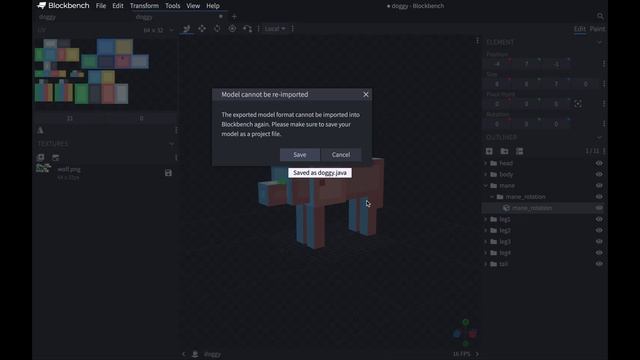The height and width of the screenshot is (360, 640).
Task: Click the navigation axis gizmo in the viewport
Action: pyautogui.click(x=465, y=333)
